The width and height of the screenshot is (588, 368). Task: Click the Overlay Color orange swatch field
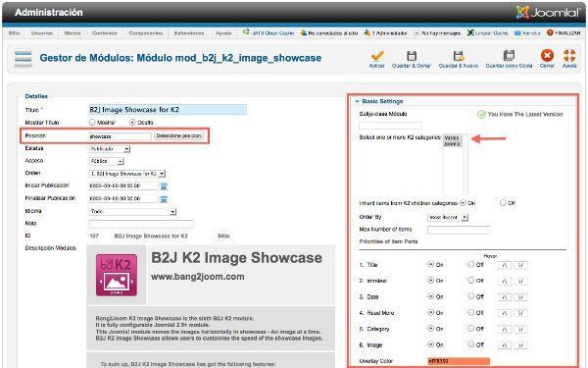point(459,361)
